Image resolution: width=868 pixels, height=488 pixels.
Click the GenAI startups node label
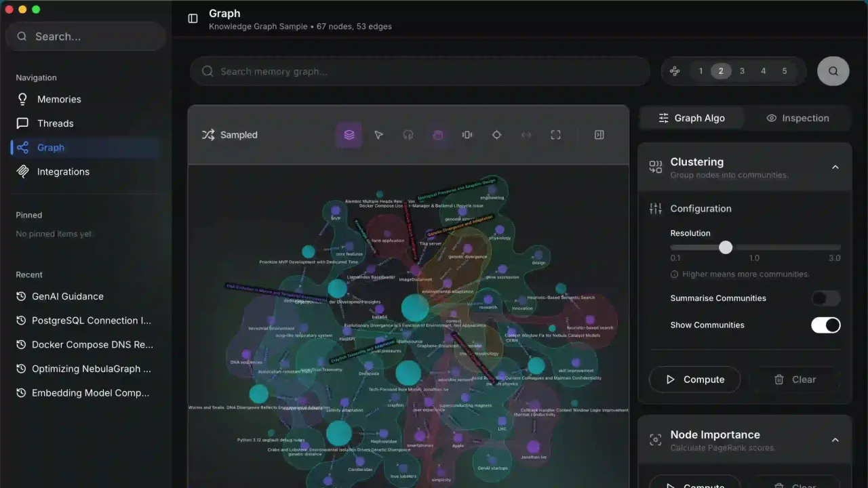(492, 468)
